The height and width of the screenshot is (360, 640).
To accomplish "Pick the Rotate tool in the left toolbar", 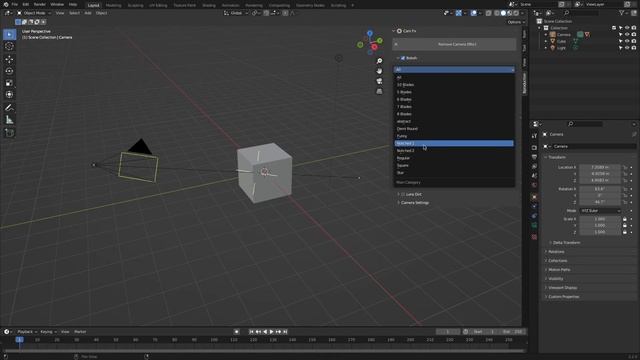I will click(9, 71).
